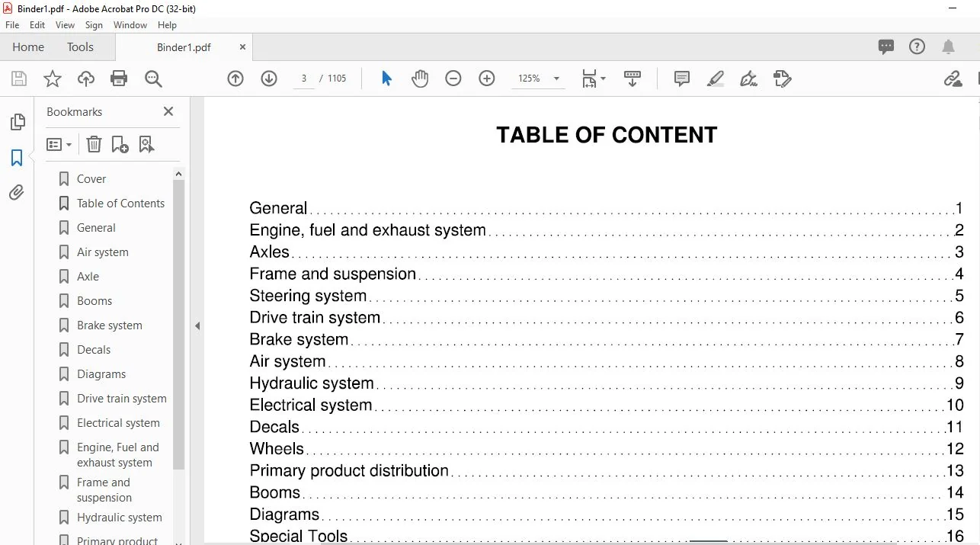
Task: Find the current bookmark icon
Action: pyautogui.click(x=147, y=144)
